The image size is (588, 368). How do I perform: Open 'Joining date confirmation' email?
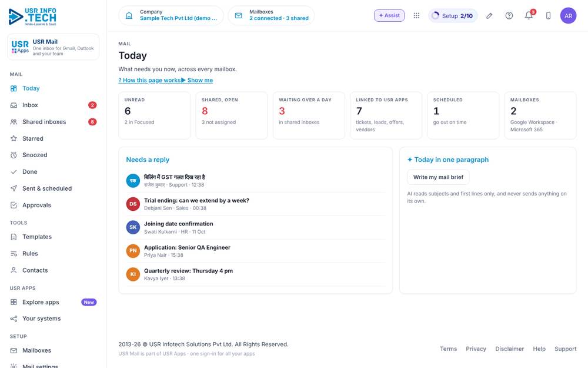[256, 227]
